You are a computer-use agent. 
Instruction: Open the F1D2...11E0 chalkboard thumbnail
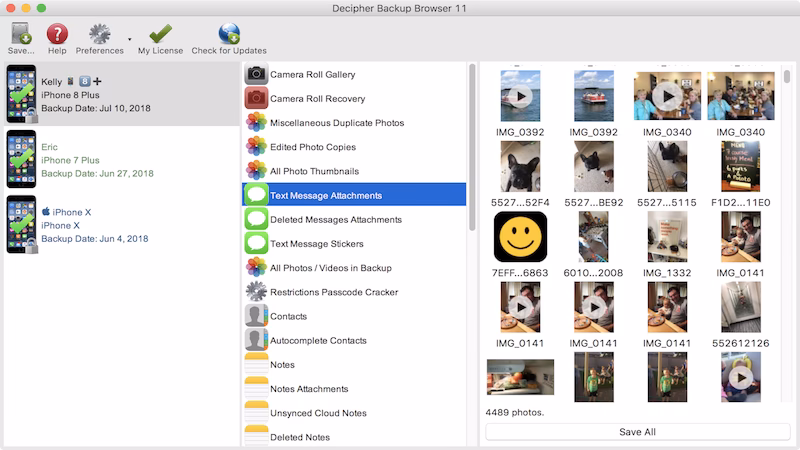click(x=741, y=166)
